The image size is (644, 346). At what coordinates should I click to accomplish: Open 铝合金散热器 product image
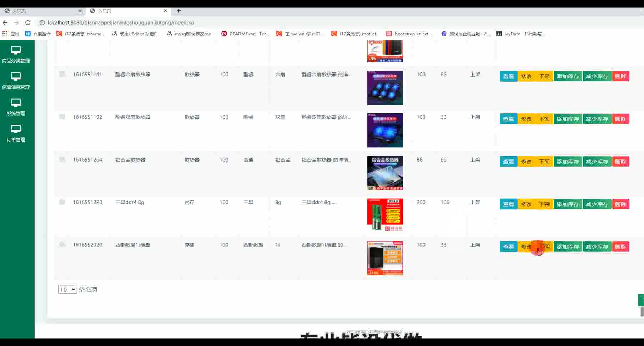click(x=385, y=173)
